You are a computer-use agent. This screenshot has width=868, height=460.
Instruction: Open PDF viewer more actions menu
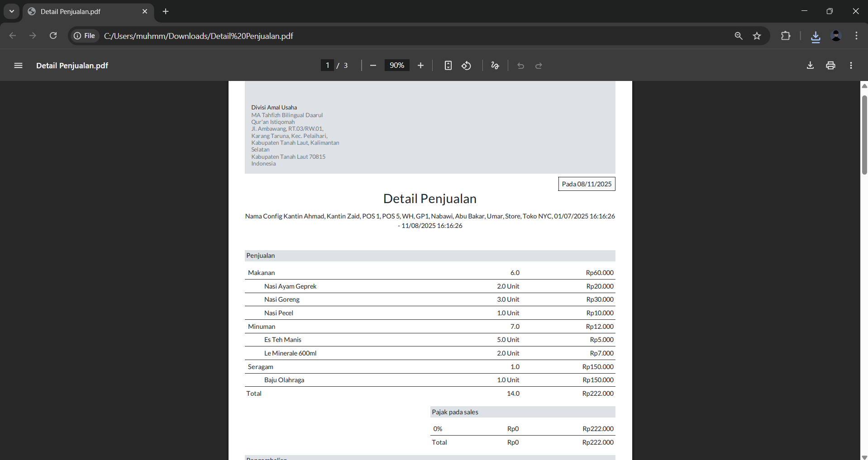851,66
